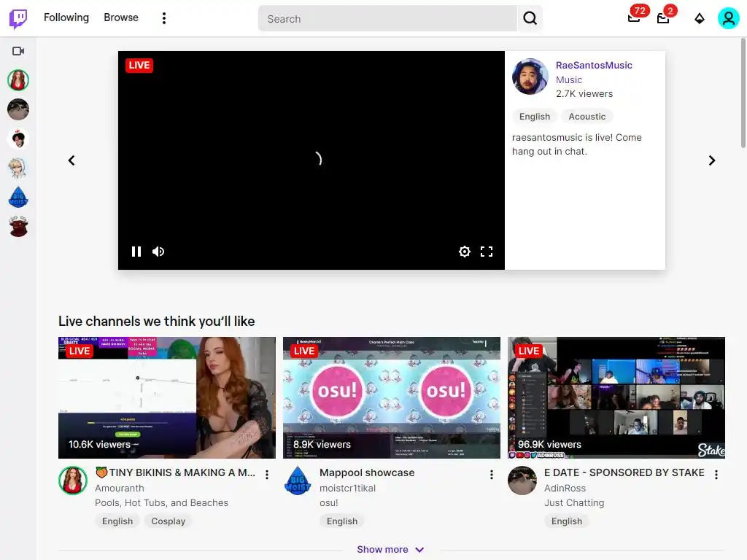Click the page vertical scrollbar
Viewport: 747px width, 560px height.
(x=743, y=93)
